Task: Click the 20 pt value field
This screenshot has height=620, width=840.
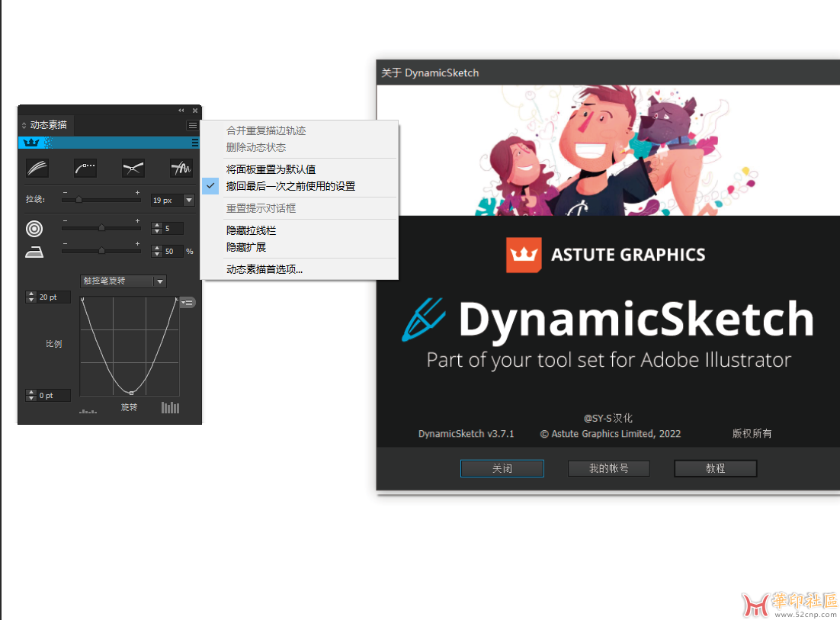Action: [53, 297]
